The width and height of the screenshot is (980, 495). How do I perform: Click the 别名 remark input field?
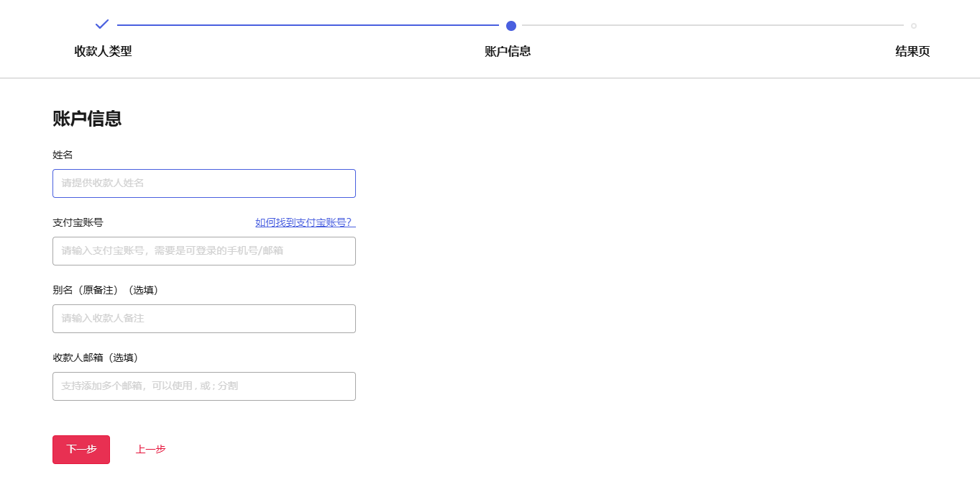[204, 319]
